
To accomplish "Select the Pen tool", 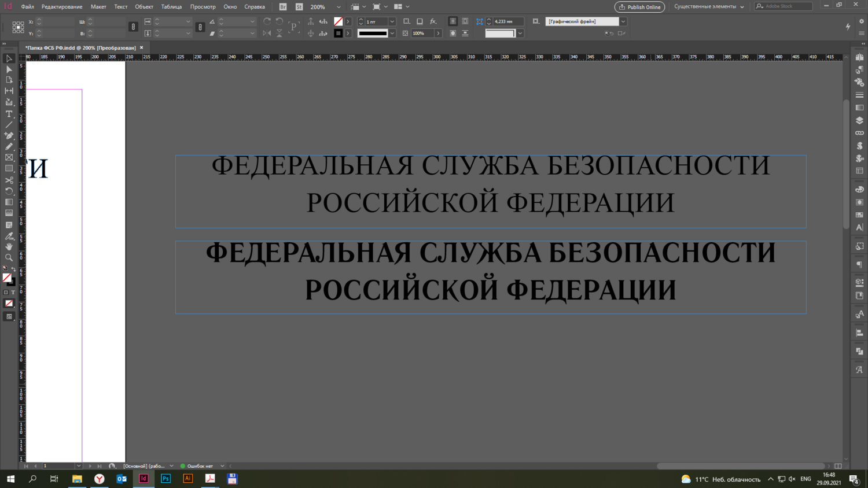I will coord(9,136).
